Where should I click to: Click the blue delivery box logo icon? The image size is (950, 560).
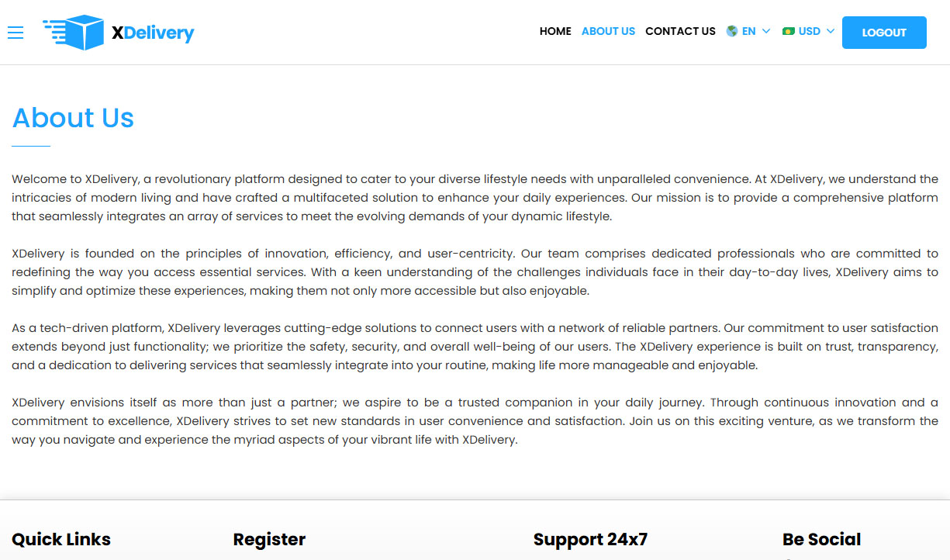[x=74, y=32]
